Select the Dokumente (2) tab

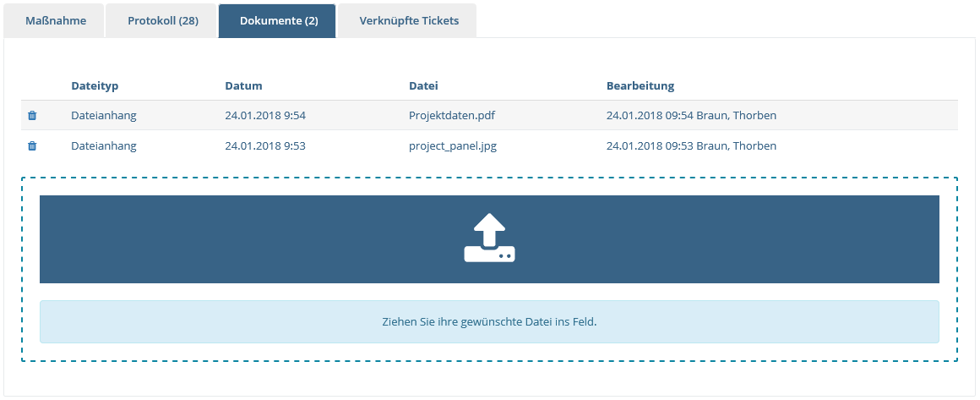point(279,20)
